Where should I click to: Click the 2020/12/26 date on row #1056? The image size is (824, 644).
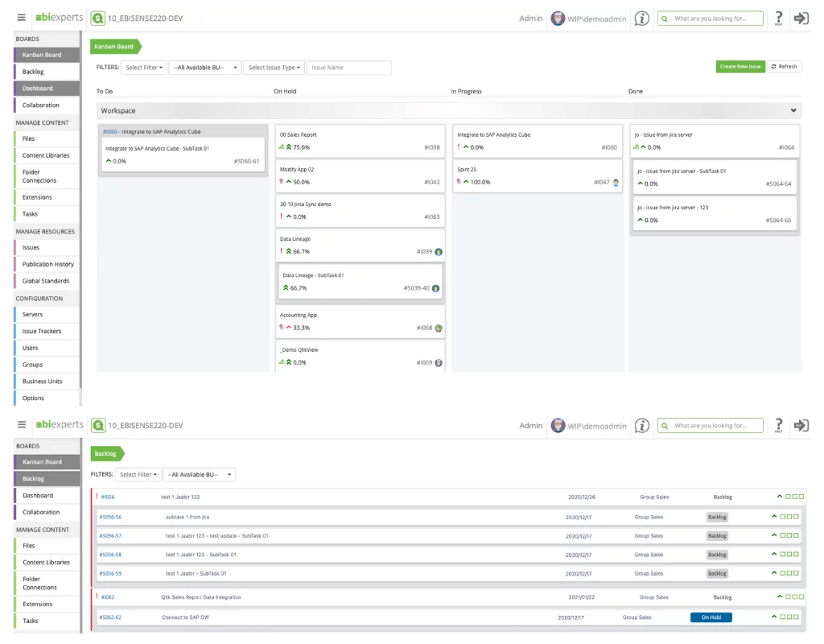[x=582, y=497]
